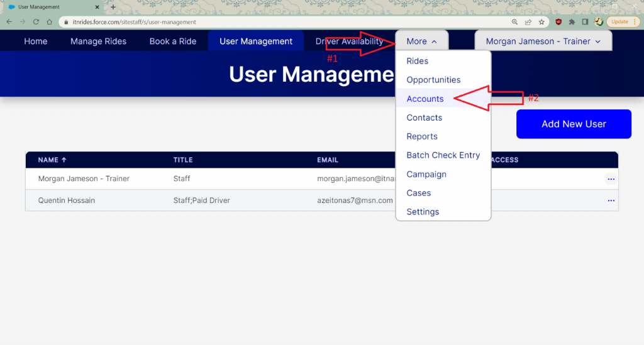Open row actions for Quentin Hossain
Screen dimensions: 644x345
click(611, 200)
